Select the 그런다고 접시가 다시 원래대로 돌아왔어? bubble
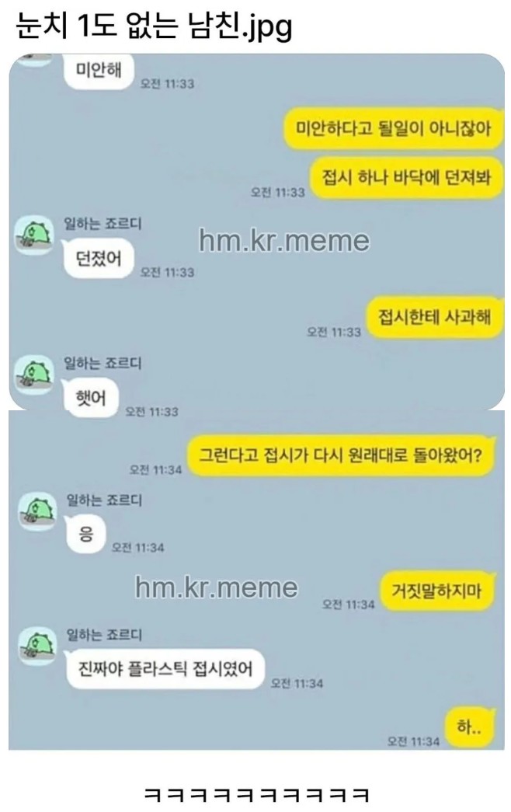 [340, 455]
